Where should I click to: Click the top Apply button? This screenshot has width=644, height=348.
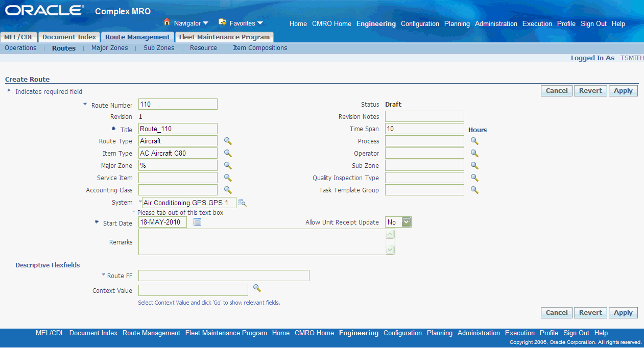click(623, 91)
